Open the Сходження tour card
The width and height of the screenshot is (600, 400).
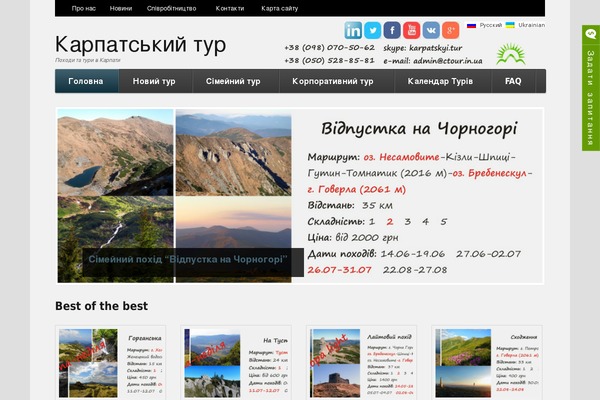487,363
